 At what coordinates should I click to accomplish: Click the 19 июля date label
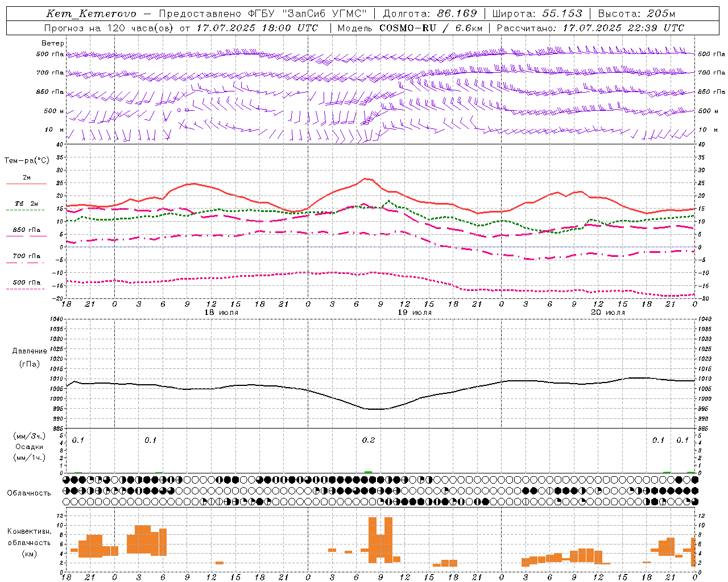point(415,313)
